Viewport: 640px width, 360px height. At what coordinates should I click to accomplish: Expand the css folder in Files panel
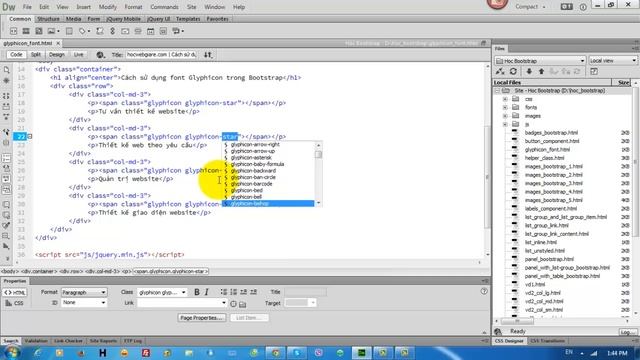(x=505, y=99)
